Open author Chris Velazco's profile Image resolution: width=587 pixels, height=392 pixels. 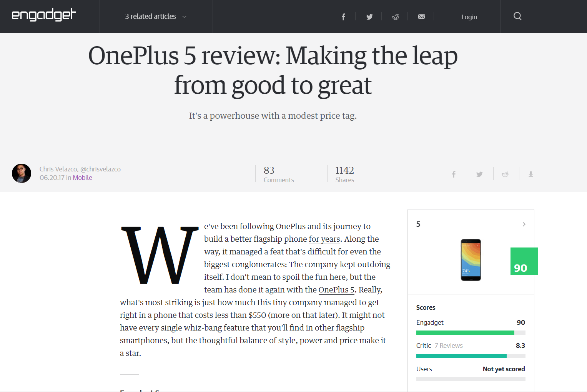[x=59, y=169]
